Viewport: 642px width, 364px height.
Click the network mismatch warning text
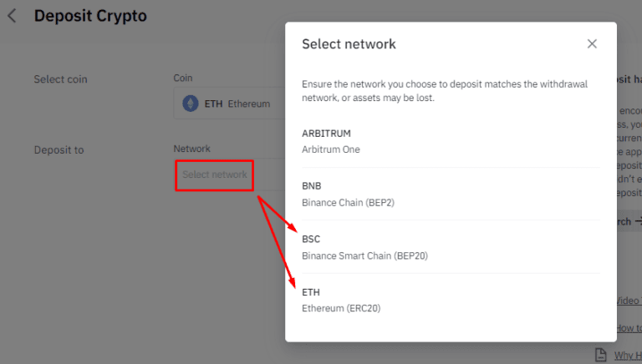pos(445,91)
